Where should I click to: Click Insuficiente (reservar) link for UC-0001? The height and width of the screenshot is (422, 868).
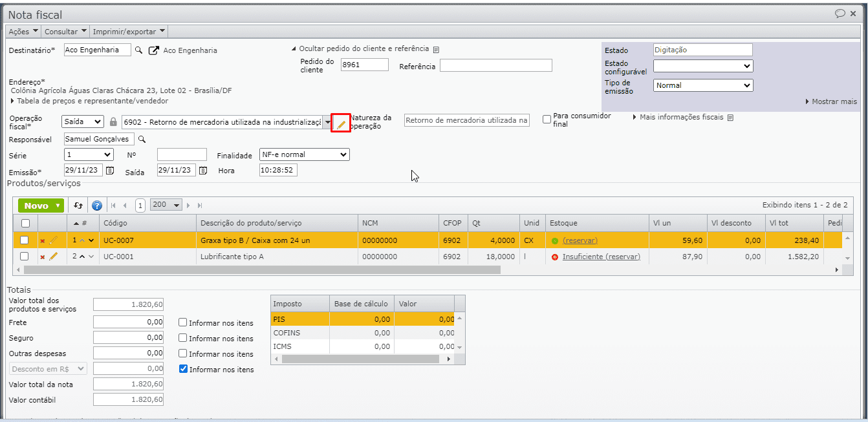602,257
